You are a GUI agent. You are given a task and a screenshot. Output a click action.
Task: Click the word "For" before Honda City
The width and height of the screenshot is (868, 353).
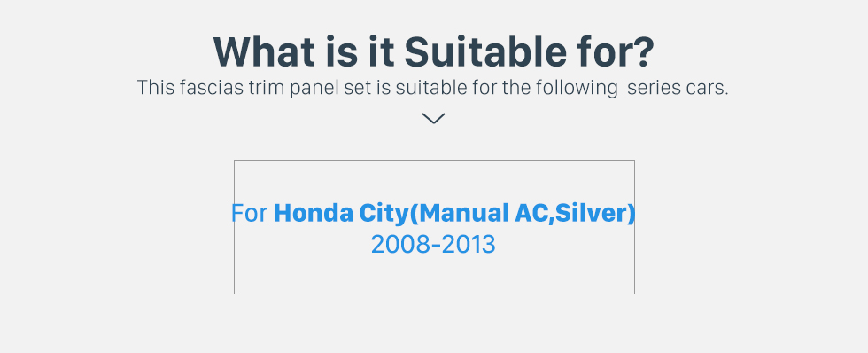pos(249,214)
